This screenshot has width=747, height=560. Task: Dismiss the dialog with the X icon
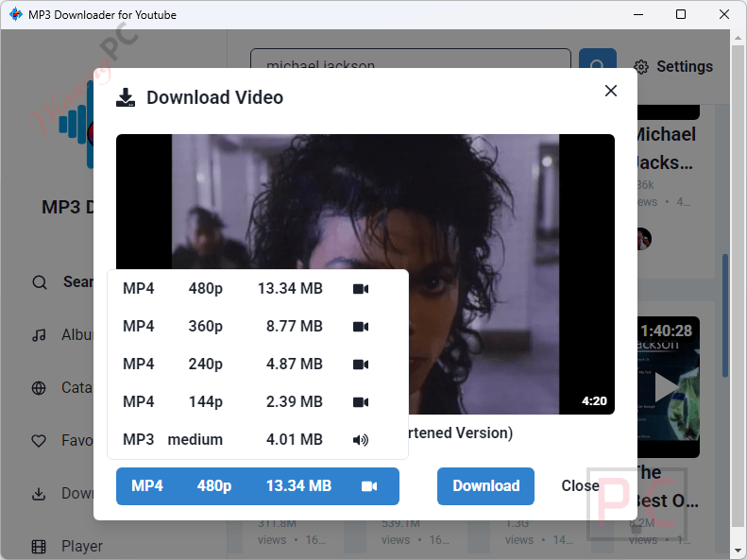611,91
